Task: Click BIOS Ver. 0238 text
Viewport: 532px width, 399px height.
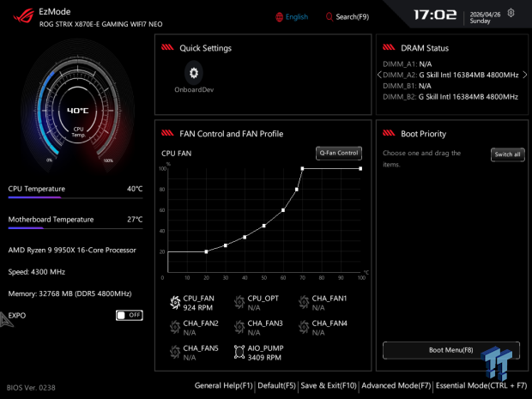Action: coord(31,388)
